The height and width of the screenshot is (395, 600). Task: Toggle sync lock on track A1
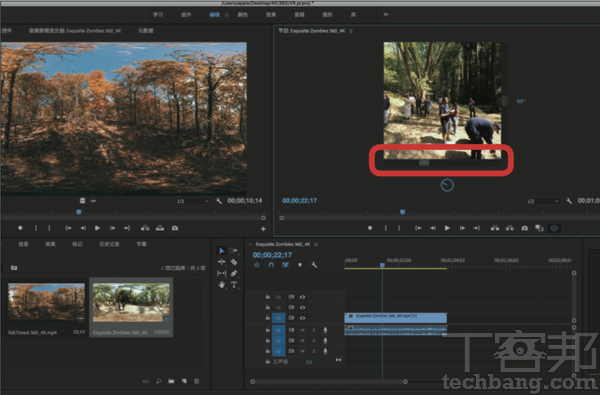[291, 330]
